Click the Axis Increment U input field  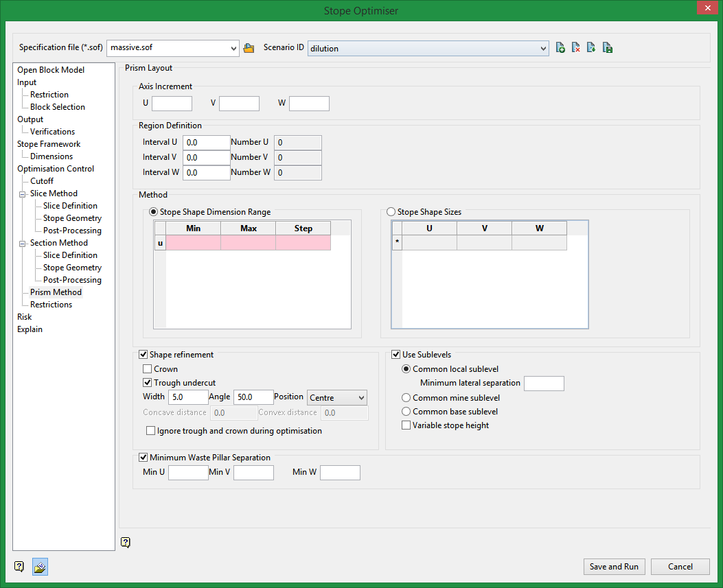[172, 104]
